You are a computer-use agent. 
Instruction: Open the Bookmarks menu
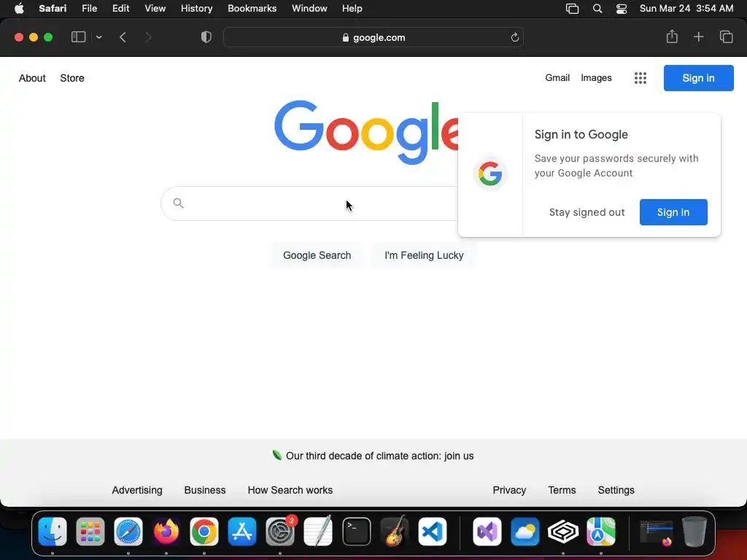tap(252, 9)
